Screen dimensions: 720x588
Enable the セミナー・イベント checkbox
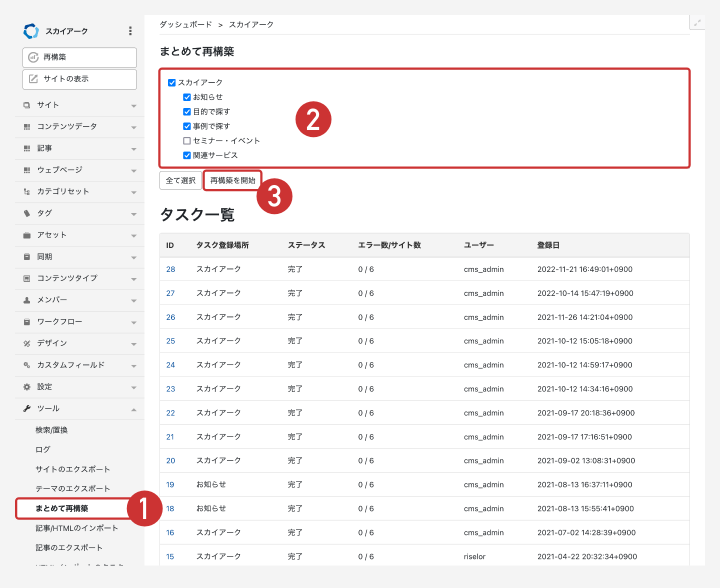(187, 141)
